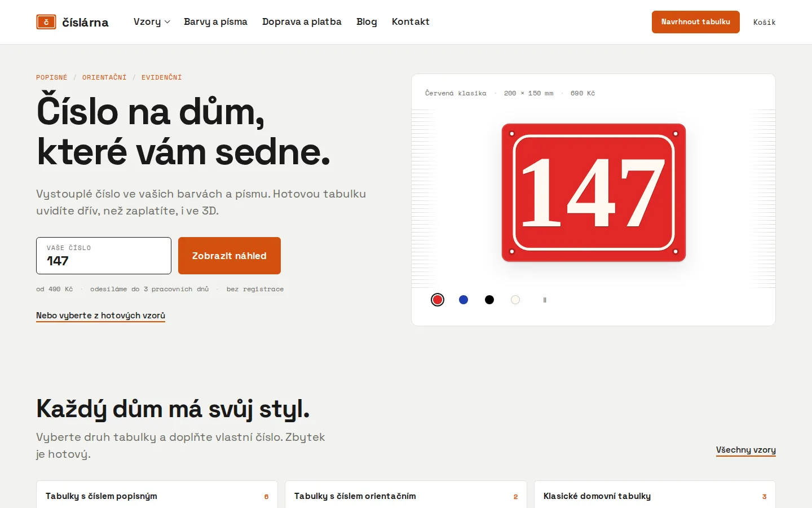Pick the cream white color swatch
812x508 pixels.
(515, 300)
